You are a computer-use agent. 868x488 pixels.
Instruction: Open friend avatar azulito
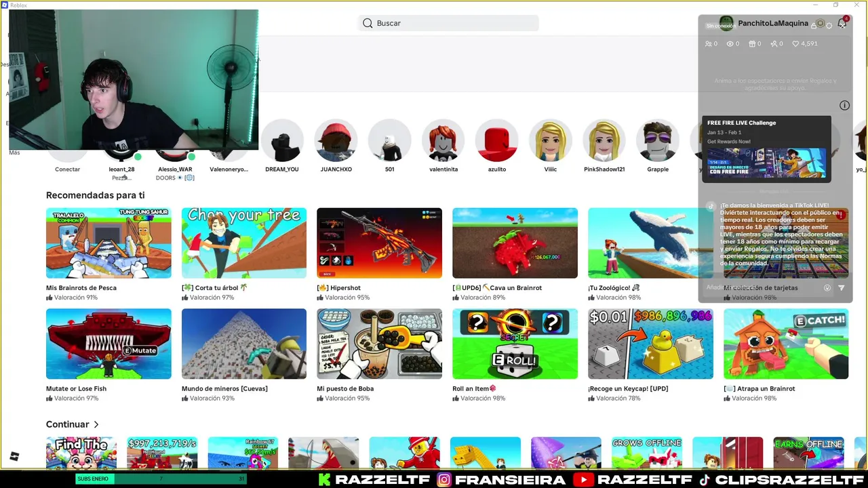pos(497,140)
